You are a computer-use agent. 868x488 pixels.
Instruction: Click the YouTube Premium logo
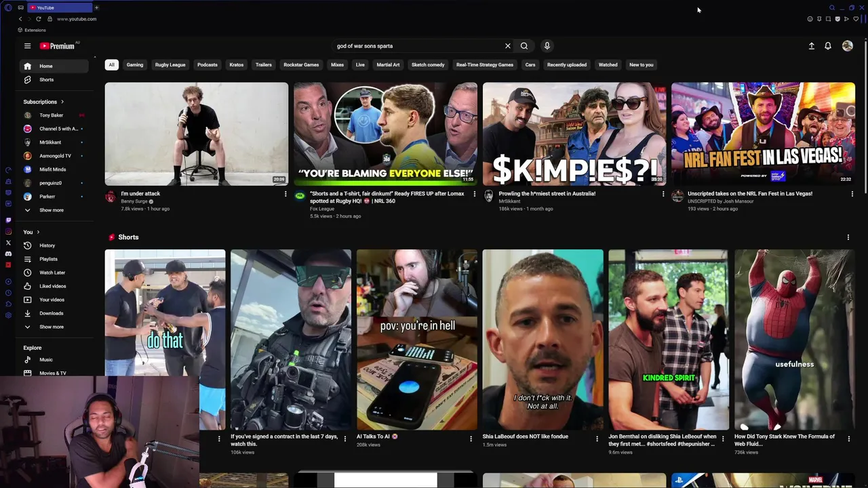(x=57, y=46)
